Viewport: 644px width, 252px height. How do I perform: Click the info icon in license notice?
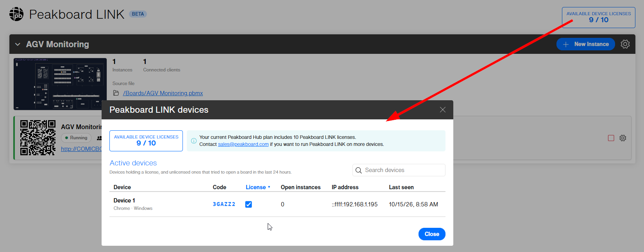click(194, 141)
